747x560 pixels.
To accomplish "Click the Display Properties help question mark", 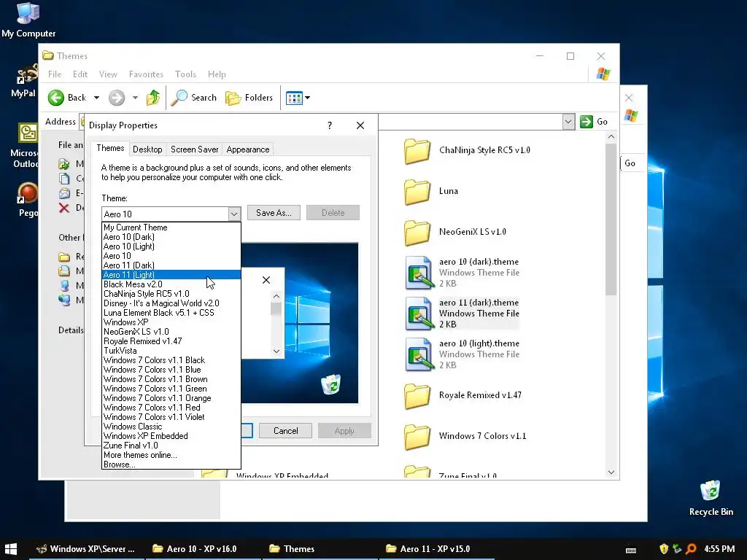I will [x=329, y=125].
